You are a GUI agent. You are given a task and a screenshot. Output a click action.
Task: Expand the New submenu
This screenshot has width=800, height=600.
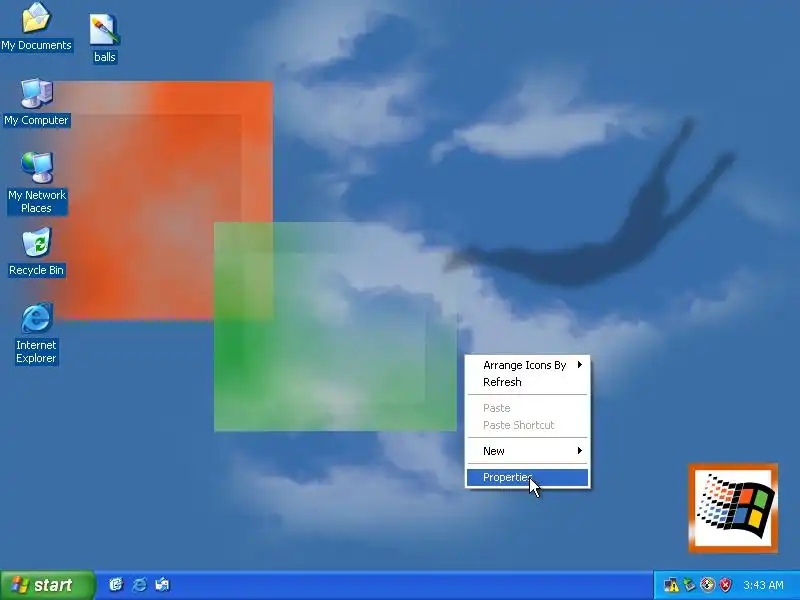[x=528, y=451]
